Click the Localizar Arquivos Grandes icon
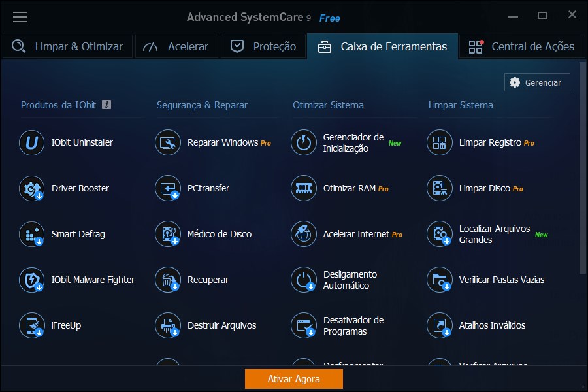This screenshot has width=588, height=392. pyautogui.click(x=440, y=234)
